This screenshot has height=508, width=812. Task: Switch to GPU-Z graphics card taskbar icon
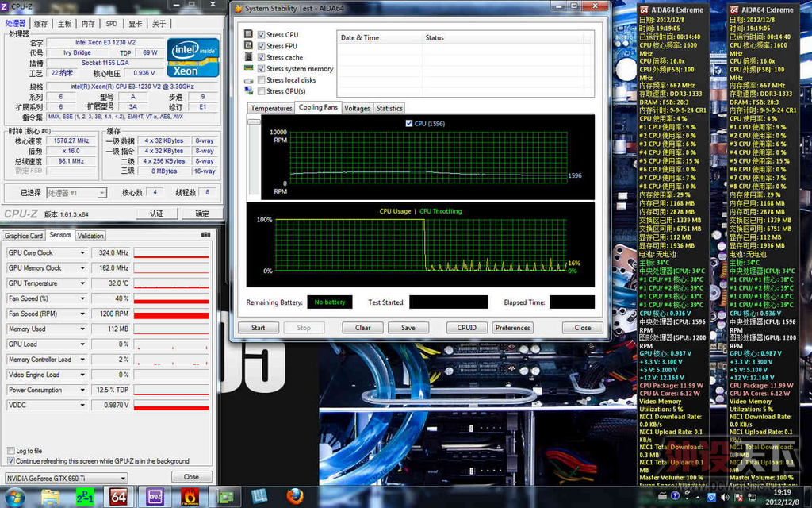coord(225,497)
